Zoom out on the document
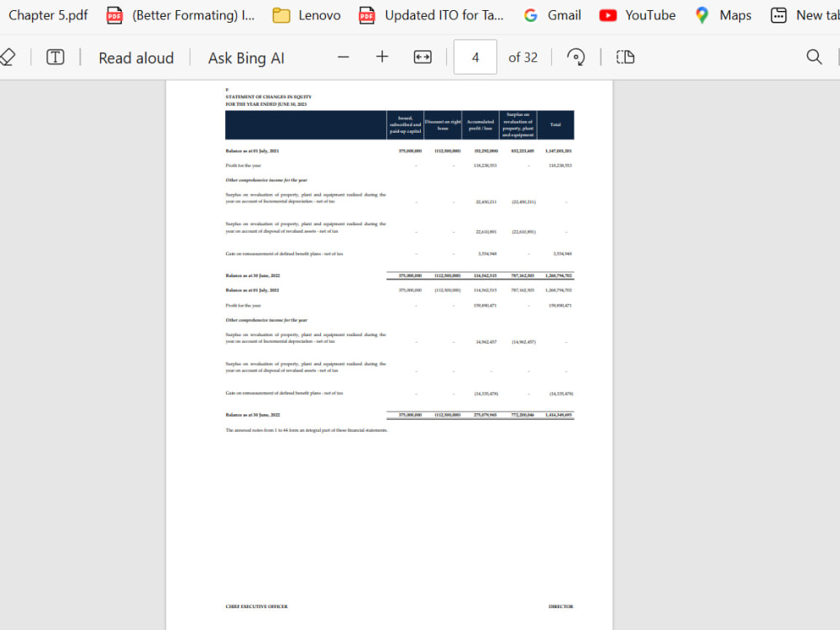This screenshot has height=630, width=840. coord(343,56)
